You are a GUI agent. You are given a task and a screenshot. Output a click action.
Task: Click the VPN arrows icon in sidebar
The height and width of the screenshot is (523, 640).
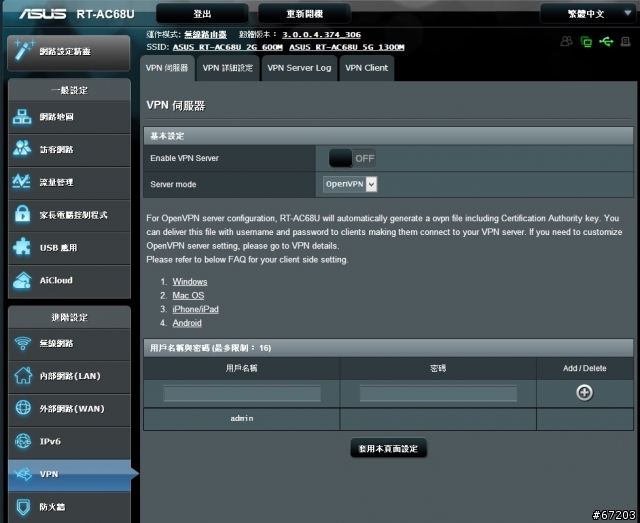coord(23,474)
